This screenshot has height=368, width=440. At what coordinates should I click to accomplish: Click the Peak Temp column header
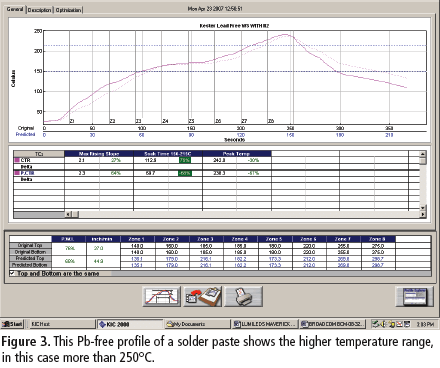tap(237, 154)
